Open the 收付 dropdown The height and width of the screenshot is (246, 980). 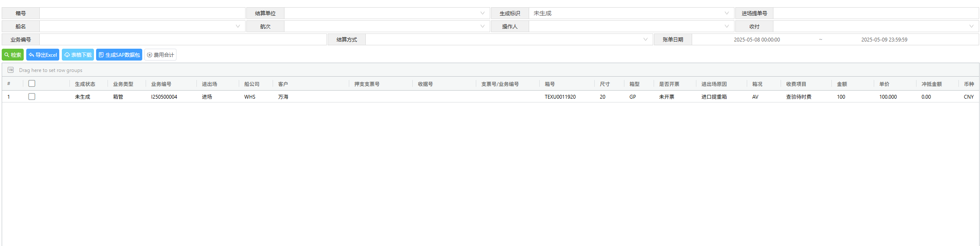click(971, 26)
